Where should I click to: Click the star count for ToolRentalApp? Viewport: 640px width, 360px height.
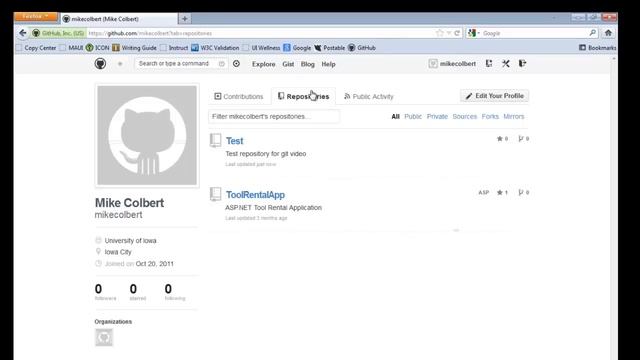coord(502,193)
